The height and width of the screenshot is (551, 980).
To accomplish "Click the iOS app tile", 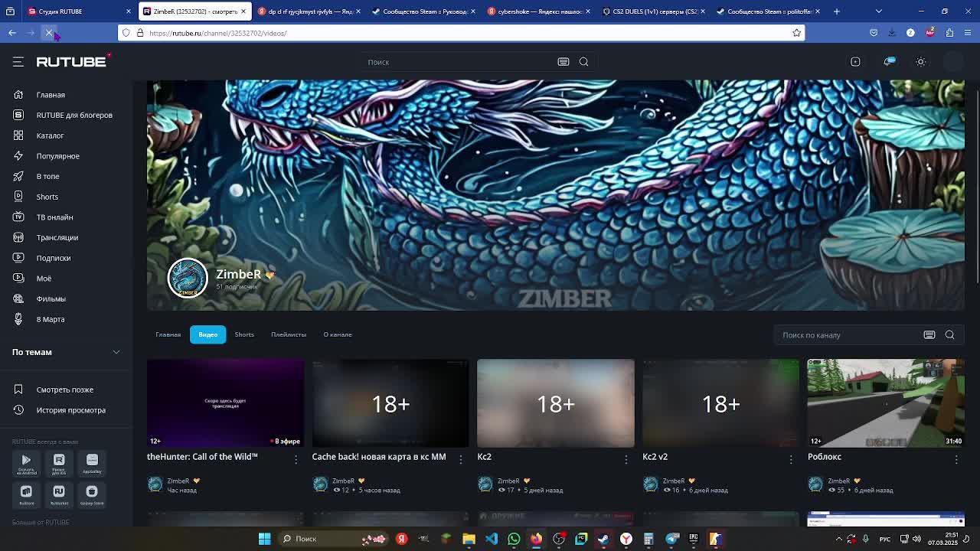I will 59,463.
